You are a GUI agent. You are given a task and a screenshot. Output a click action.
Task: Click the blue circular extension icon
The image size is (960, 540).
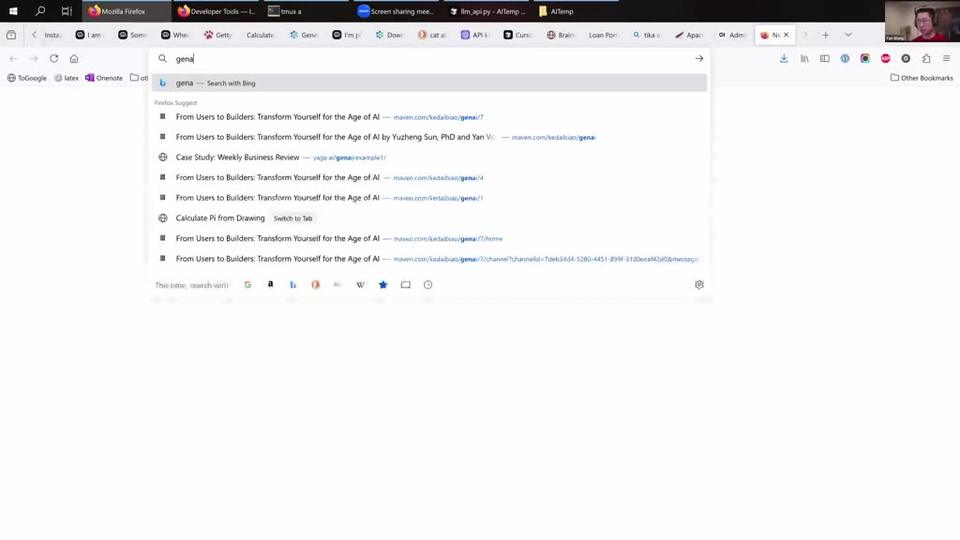[845, 59]
